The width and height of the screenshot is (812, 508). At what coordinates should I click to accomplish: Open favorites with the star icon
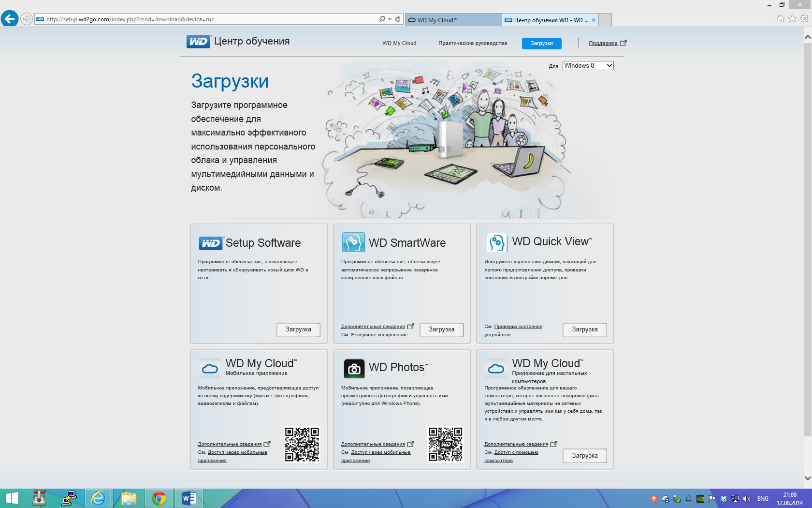coord(792,19)
